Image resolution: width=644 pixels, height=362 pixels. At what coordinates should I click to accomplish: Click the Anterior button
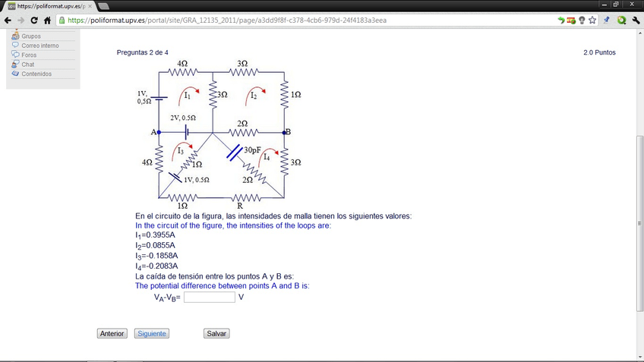click(x=112, y=333)
